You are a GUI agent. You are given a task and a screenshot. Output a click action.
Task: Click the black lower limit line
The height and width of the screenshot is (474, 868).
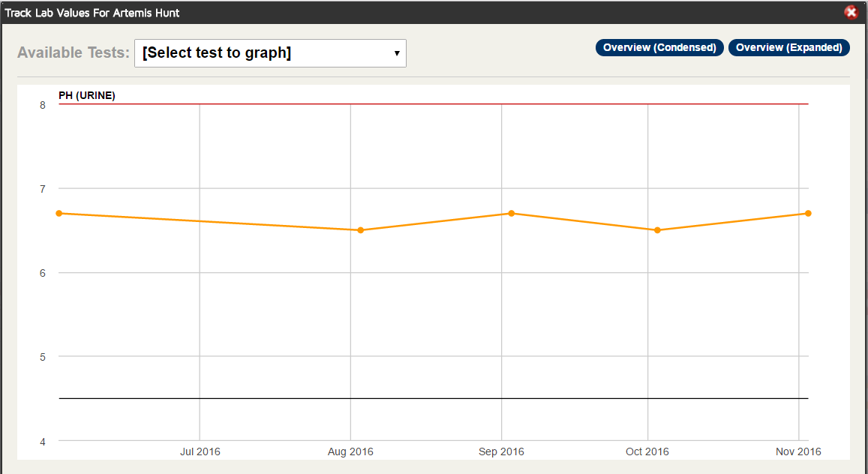(x=434, y=398)
